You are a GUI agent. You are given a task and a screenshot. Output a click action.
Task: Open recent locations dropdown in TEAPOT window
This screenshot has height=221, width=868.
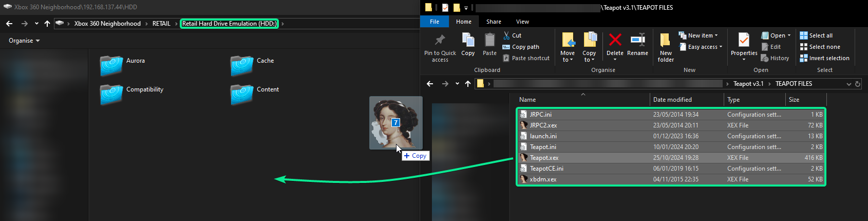[457, 84]
